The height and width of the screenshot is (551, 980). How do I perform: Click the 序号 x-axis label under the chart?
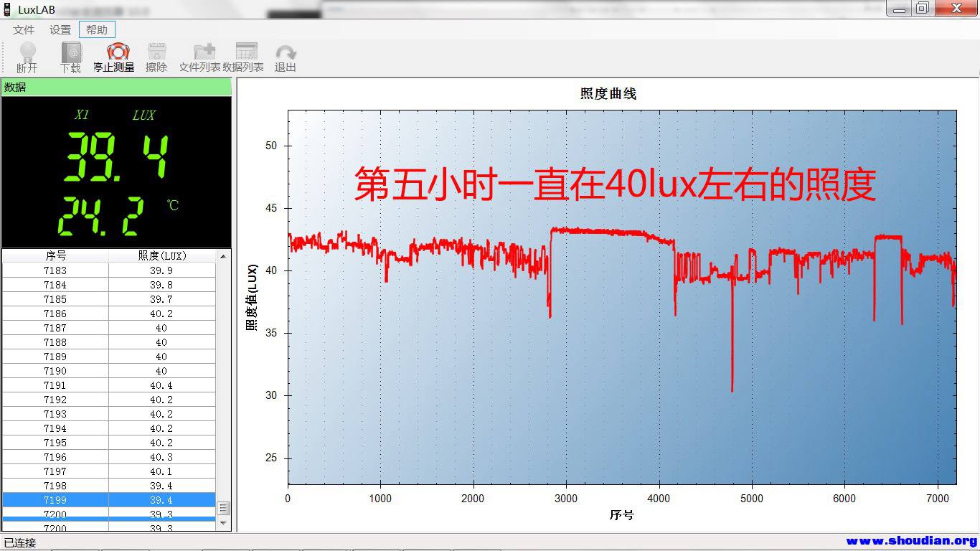622,514
